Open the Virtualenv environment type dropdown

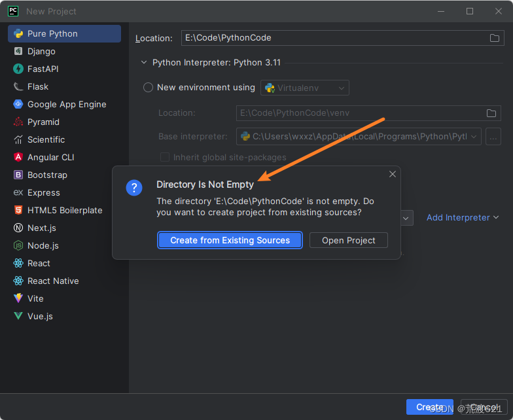(x=305, y=88)
